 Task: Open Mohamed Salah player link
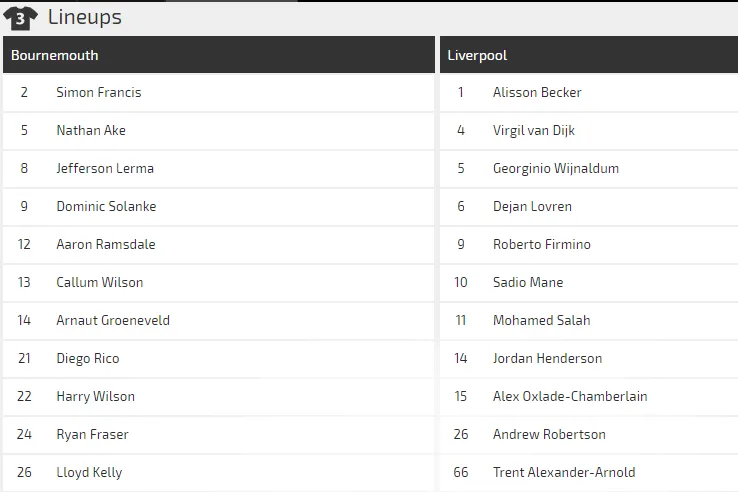(x=542, y=320)
